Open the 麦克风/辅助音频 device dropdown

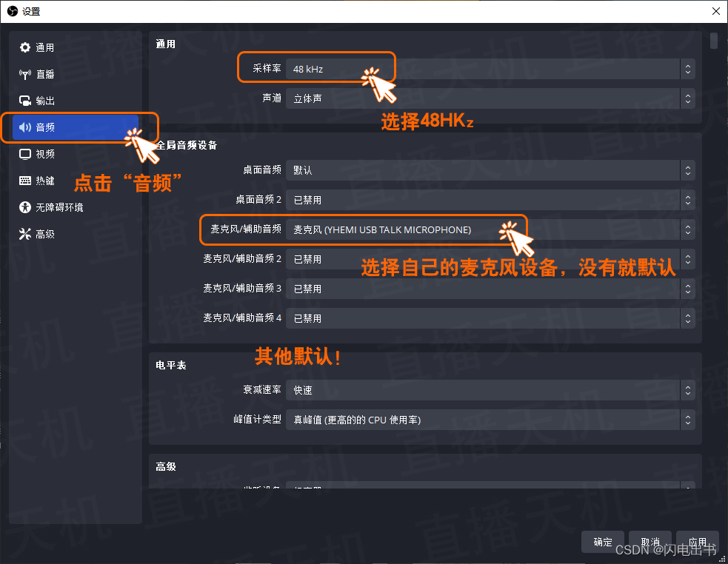[x=490, y=229]
